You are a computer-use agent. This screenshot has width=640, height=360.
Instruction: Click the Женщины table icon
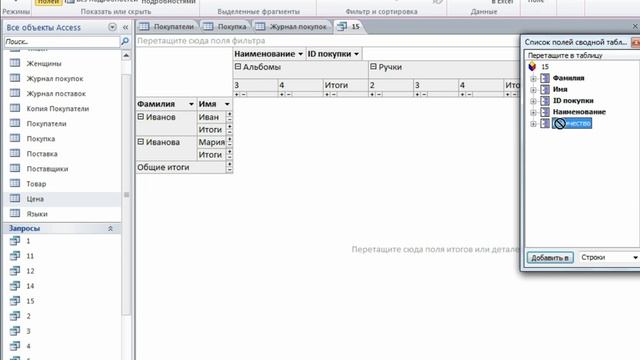click(x=15, y=63)
